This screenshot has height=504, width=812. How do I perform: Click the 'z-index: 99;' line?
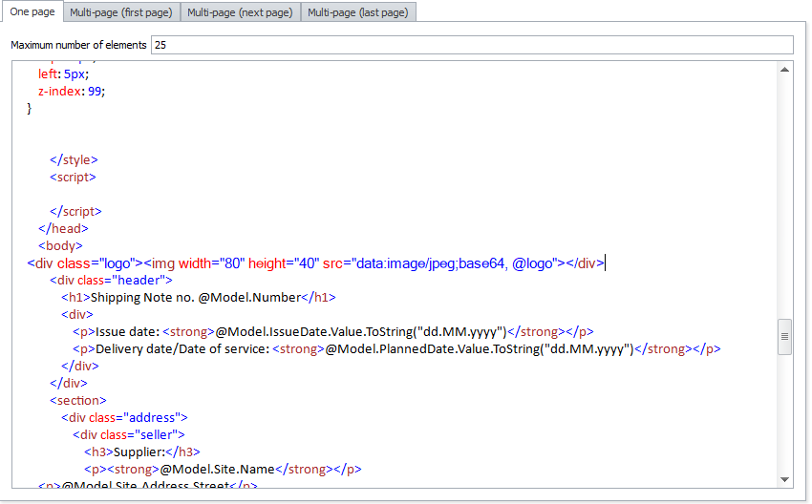pyautogui.click(x=72, y=91)
